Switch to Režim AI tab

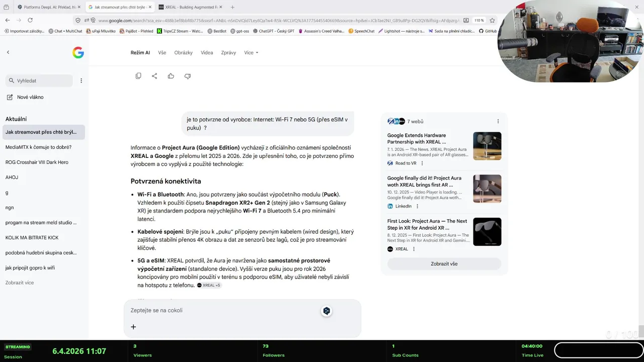(140, 52)
